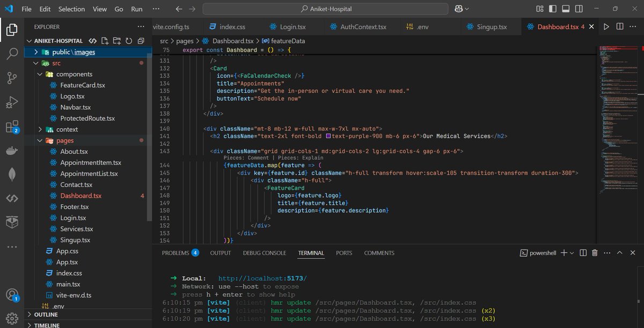Screen dimensions: 644x328
Task: Refresh the Explorer file tree
Action: pos(129,41)
